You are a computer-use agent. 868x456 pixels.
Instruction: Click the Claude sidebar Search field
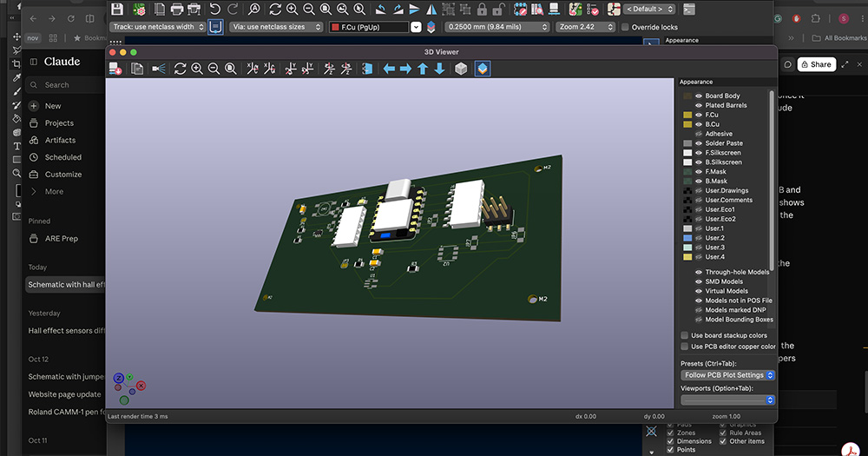tap(65, 85)
